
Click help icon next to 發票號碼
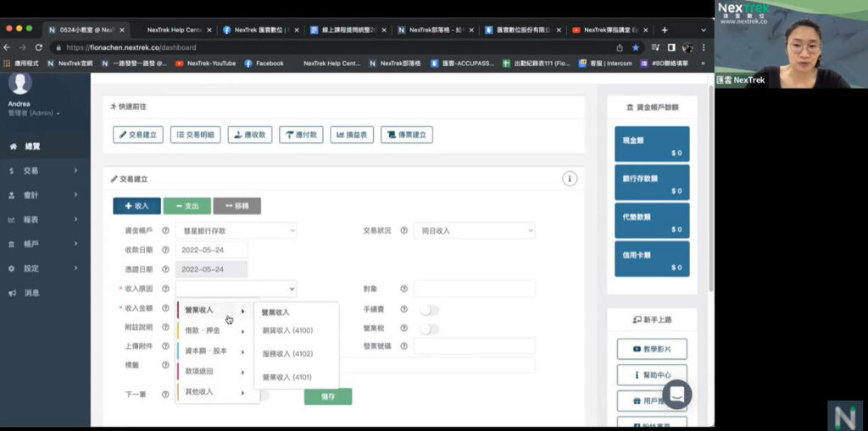(x=403, y=345)
